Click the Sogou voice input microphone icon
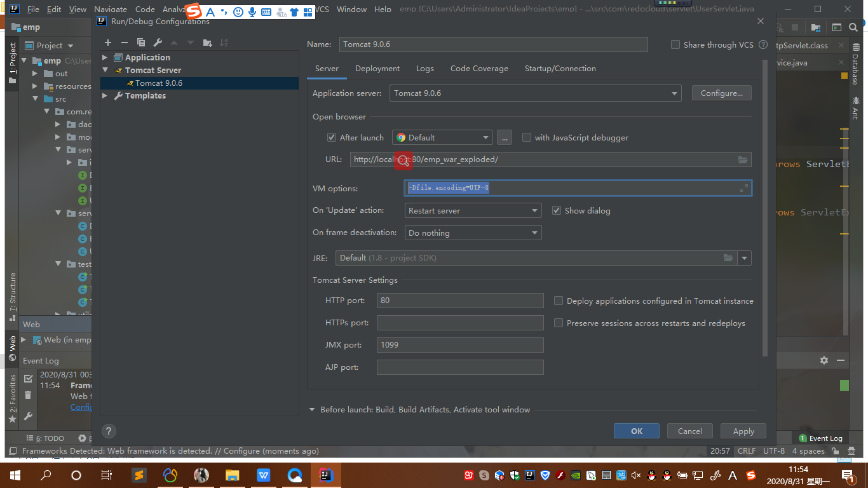The width and height of the screenshot is (868, 488). coord(252,11)
